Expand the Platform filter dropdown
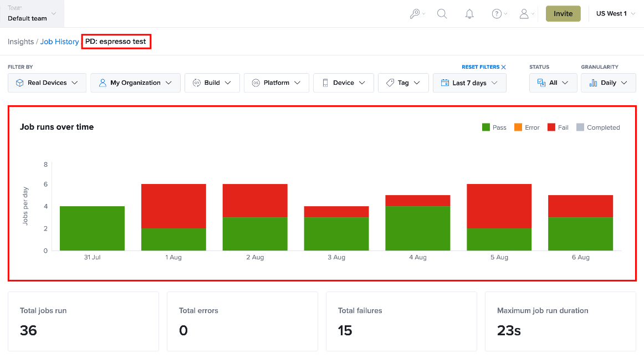This screenshot has height=363, width=644. click(277, 83)
